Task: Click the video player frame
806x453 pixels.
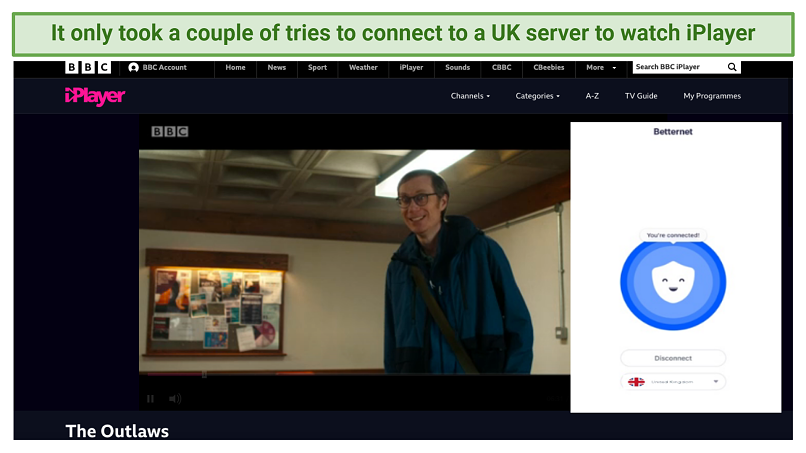Action: 354,262
